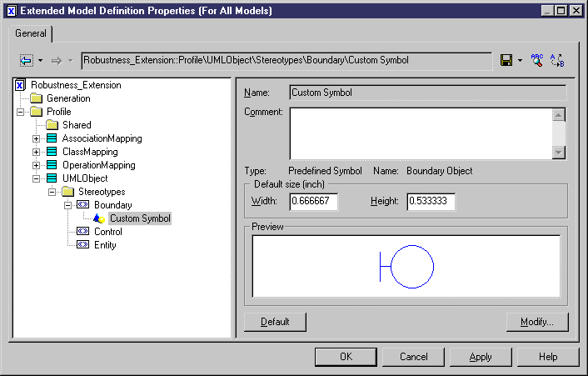588x376 pixels.
Task: Click the Generation folder icon
Action: pyautogui.click(x=36, y=98)
